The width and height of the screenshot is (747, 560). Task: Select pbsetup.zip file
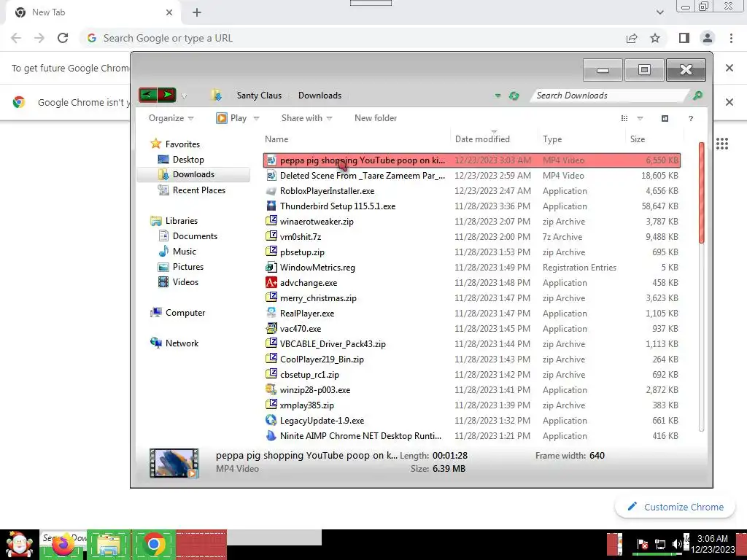tap(302, 252)
